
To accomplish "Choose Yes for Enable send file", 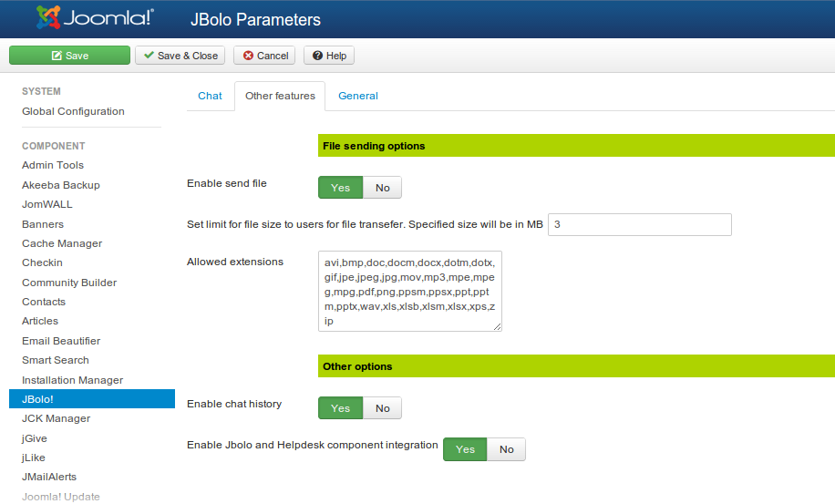I will tap(340, 188).
